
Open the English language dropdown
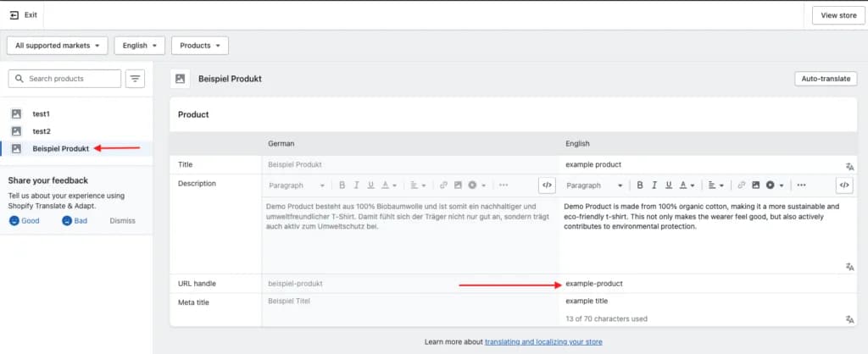(140, 46)
